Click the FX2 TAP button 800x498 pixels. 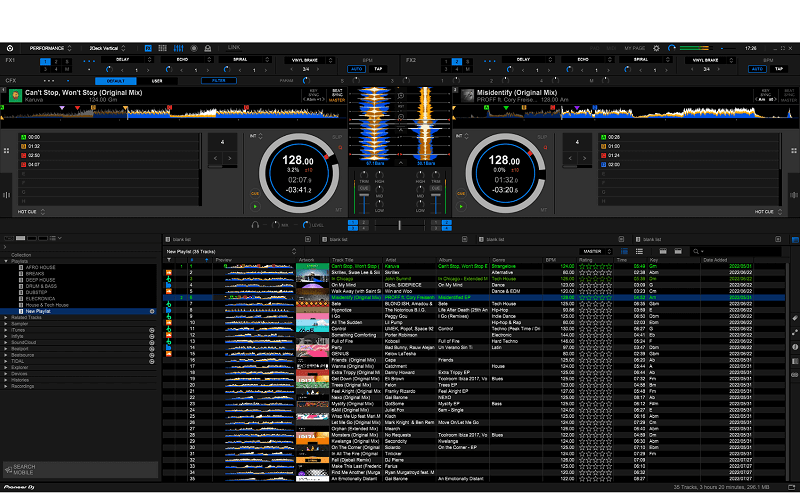pos(779,69)
